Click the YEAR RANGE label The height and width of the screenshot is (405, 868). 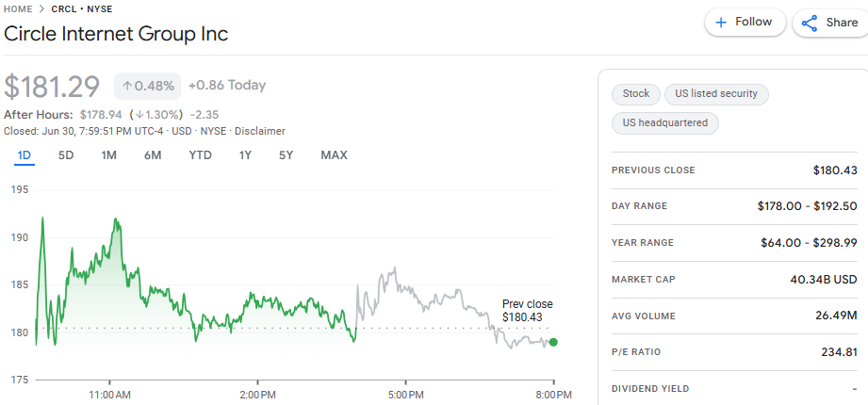(643, 243)
